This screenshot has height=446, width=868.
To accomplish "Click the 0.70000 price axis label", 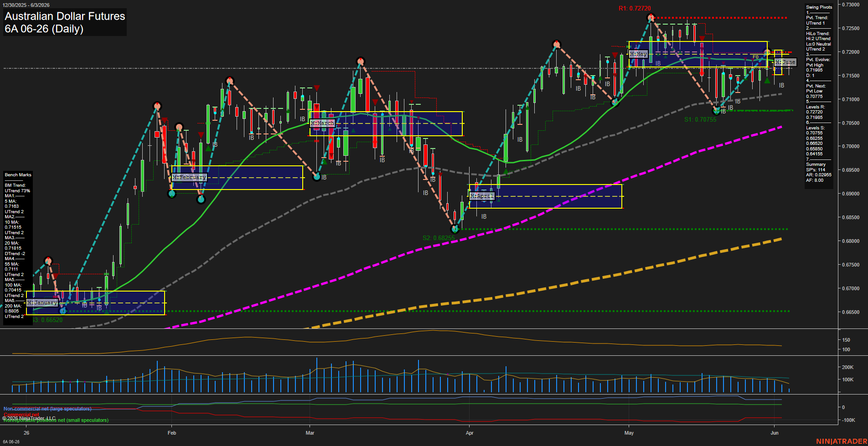I will [851, 146].
